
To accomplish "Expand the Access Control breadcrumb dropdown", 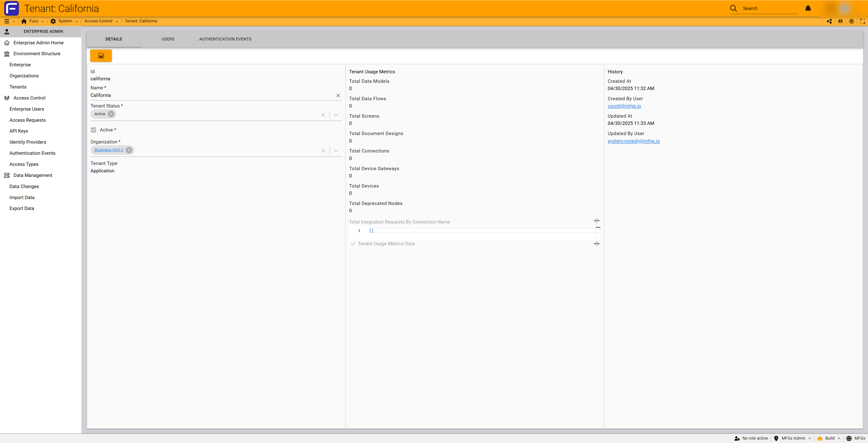I will 117,21.
